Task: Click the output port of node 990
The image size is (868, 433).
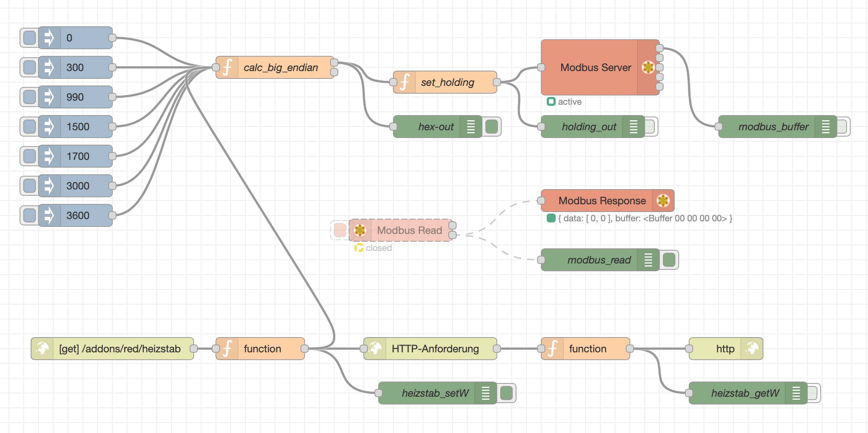Action: pos(112,97)
